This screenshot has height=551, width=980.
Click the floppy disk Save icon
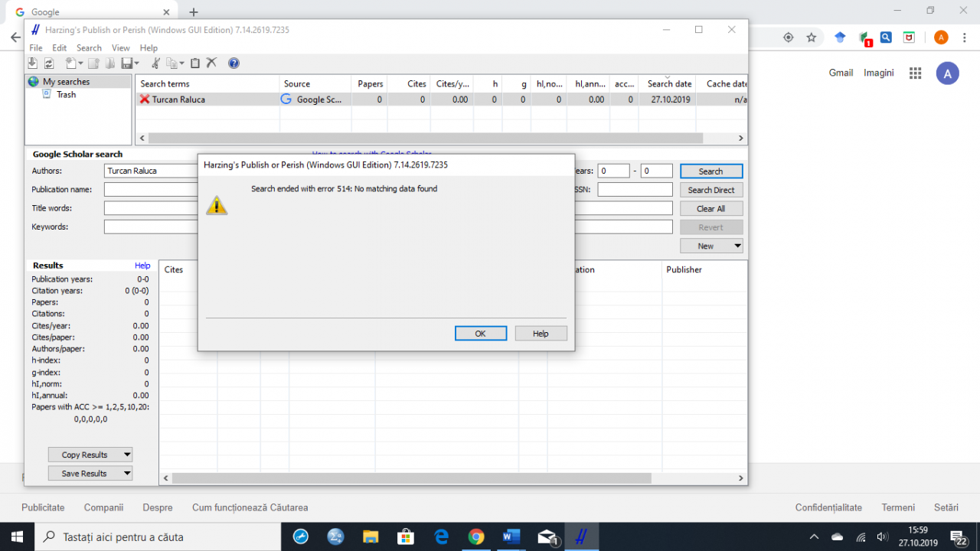[126, 64]
